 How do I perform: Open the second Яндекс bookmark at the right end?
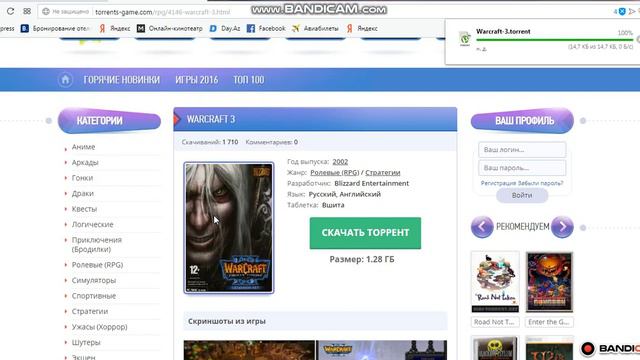point(362,28)
